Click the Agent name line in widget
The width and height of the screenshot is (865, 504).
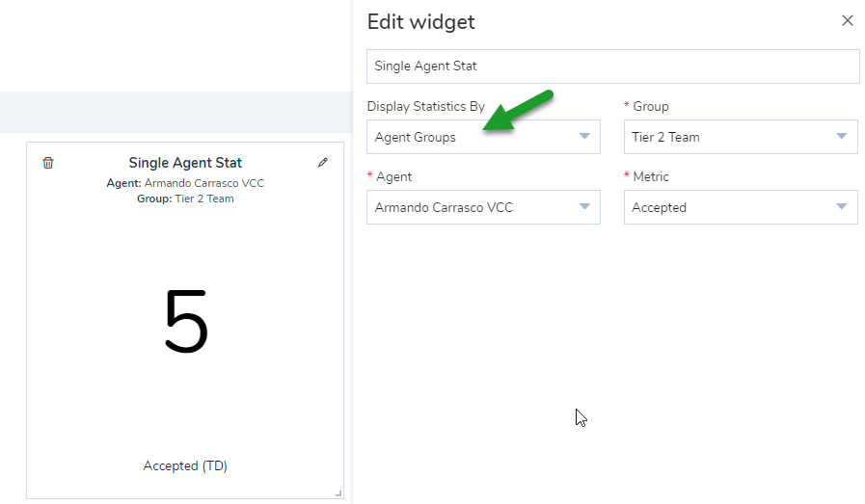click(x=185, y=183)
